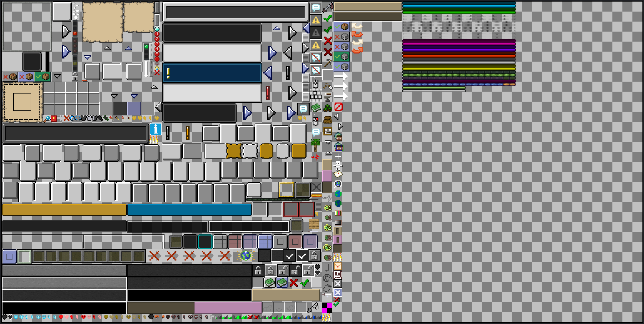Viewport: 644px width, 324px height.
Task: Toggle the red X stone block on grey
Action: 342,37
